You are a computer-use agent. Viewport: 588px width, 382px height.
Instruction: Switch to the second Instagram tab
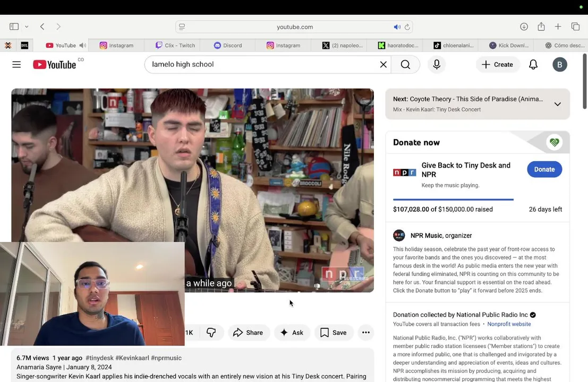coord(283,45)
